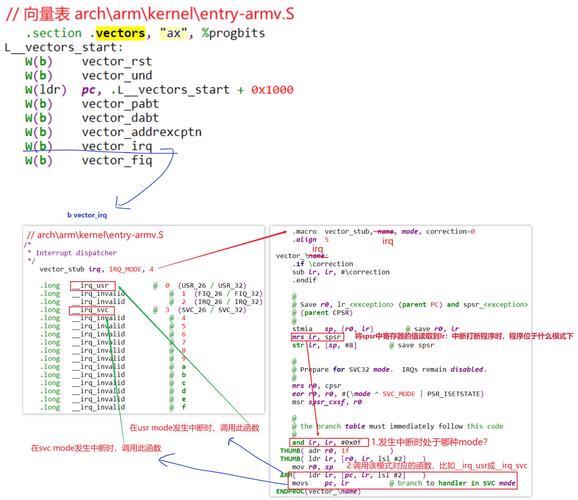Select the 'vector_pabt' entry
This screenshot has height=500, width=578.
(120, 104)
